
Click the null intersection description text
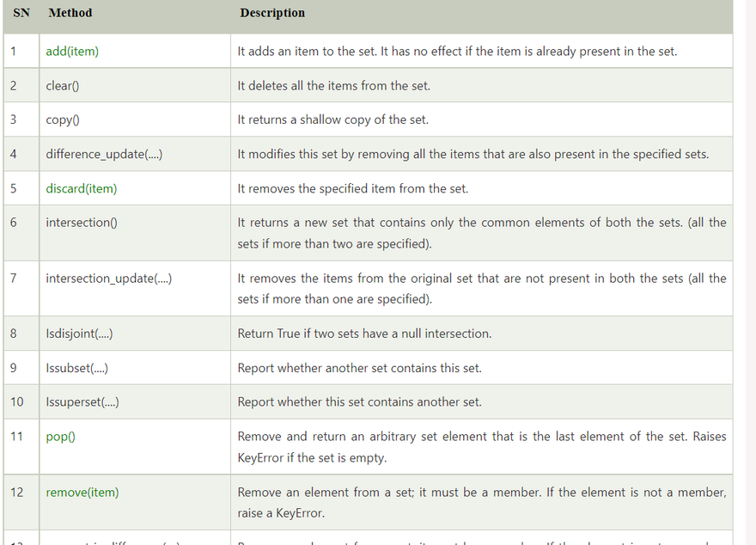click(364, 334)
